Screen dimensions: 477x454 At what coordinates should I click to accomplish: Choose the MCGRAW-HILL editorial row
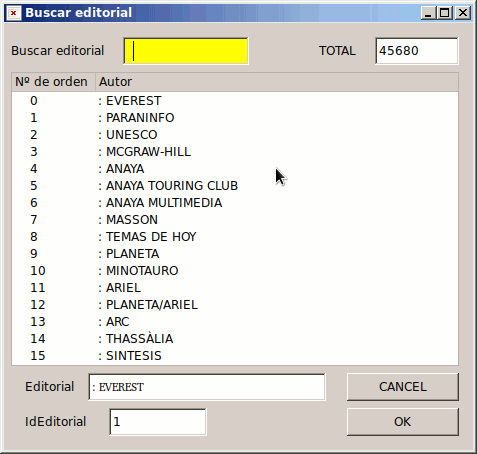pyautogui.click(x=235, y=152)
